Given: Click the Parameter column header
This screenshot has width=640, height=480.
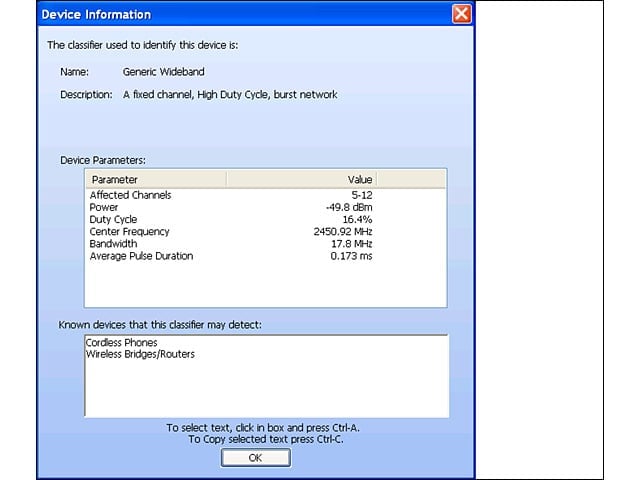Looking at the screenshot, I should [156, 180].
